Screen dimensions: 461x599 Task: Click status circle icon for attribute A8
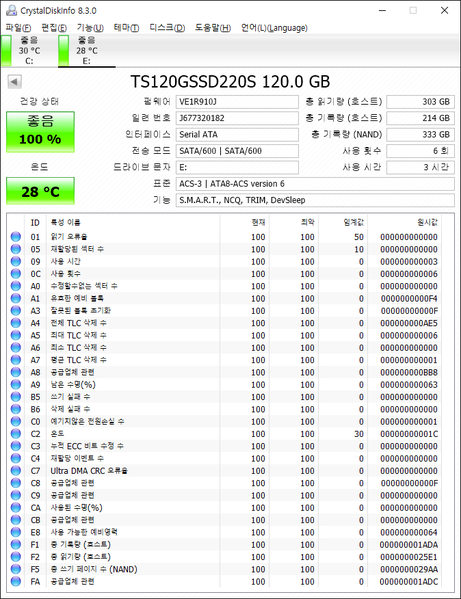16,372
